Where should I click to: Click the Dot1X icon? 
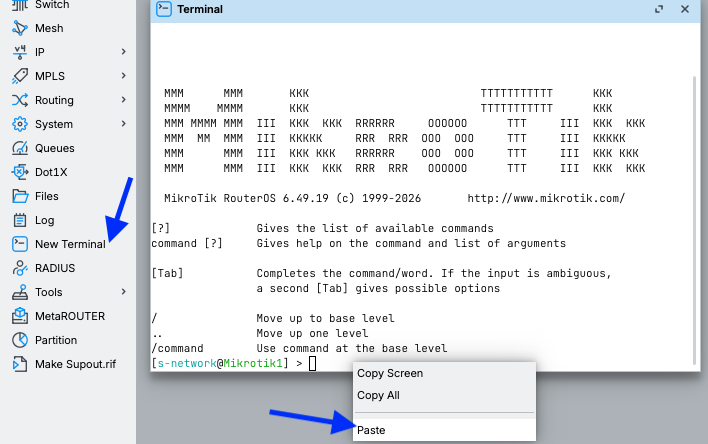tap(20, 172)
